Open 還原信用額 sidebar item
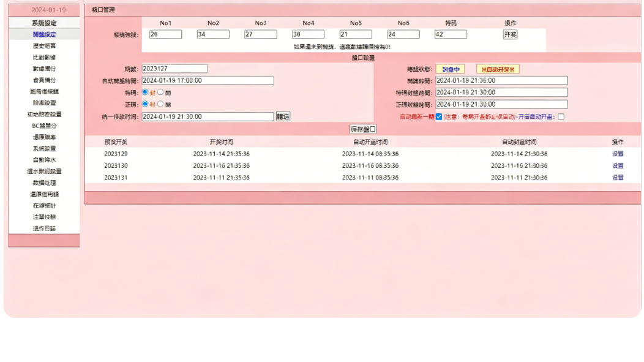 coord(44,194)
